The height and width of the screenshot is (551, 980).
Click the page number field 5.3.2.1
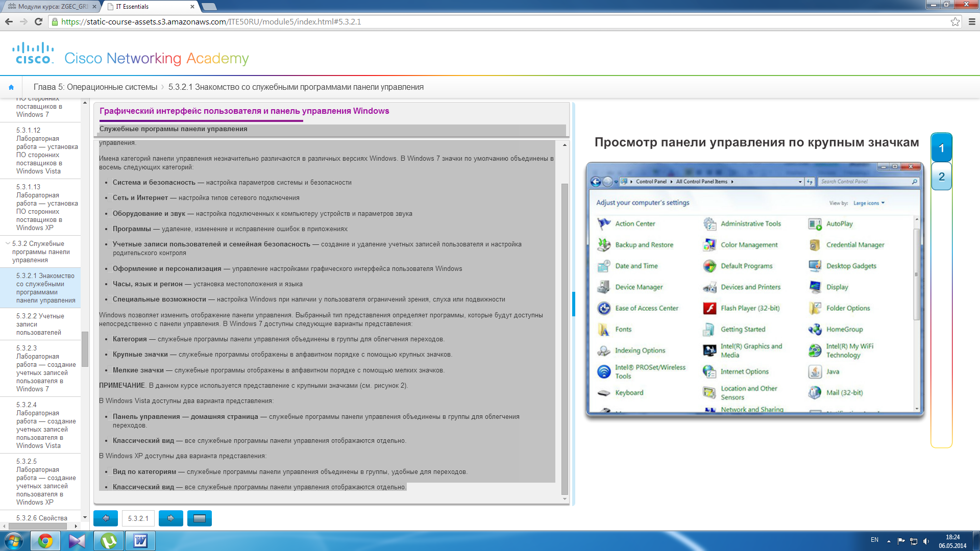(138, 518)
